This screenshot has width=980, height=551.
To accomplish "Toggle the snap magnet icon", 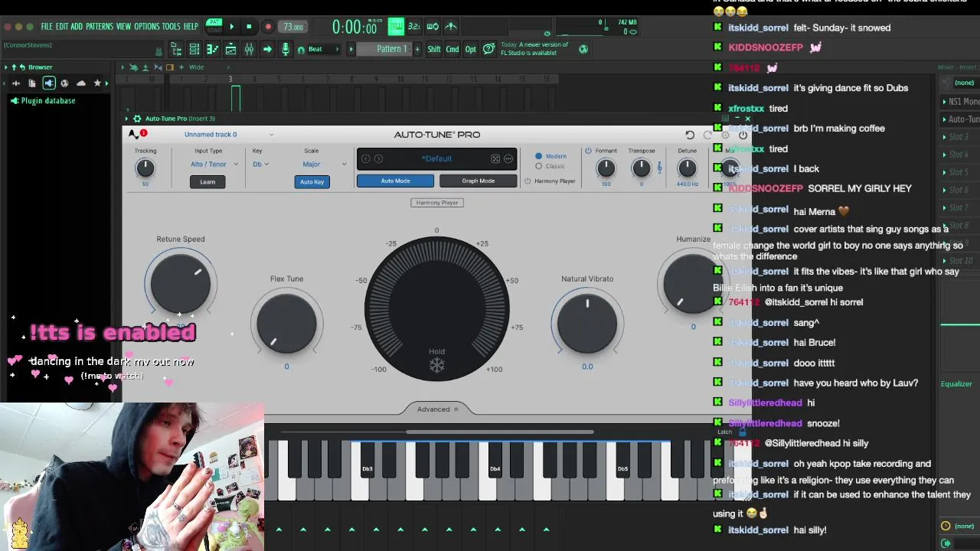I will (x=301, y=50).
